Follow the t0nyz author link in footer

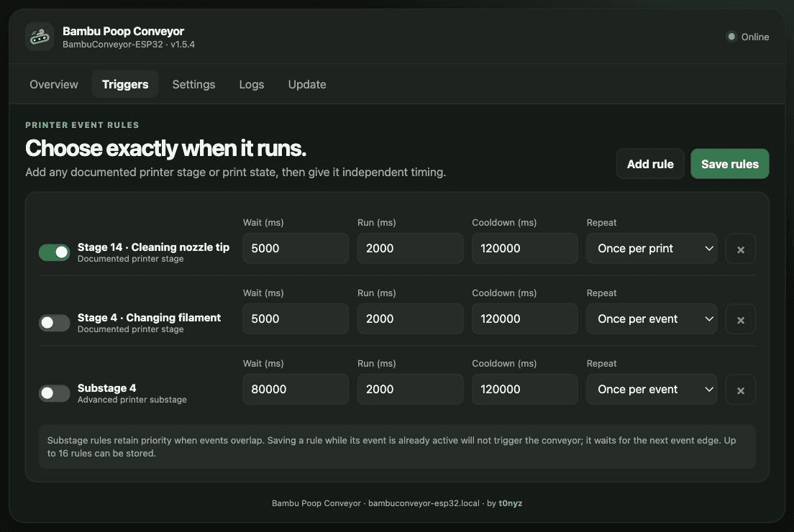click(511, 503)
